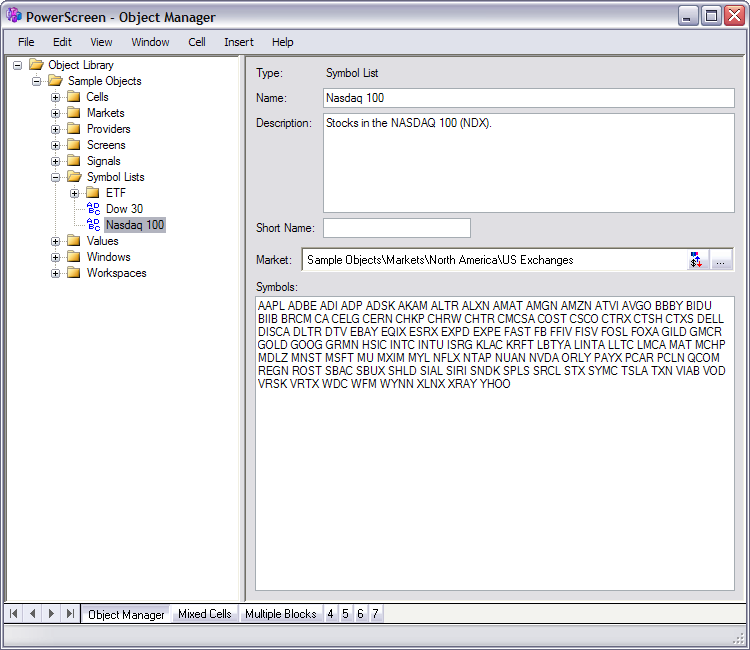Screen dimensions: 750x650
Task: Expand the ETF subfolder
Action: [x=74, y=193]
